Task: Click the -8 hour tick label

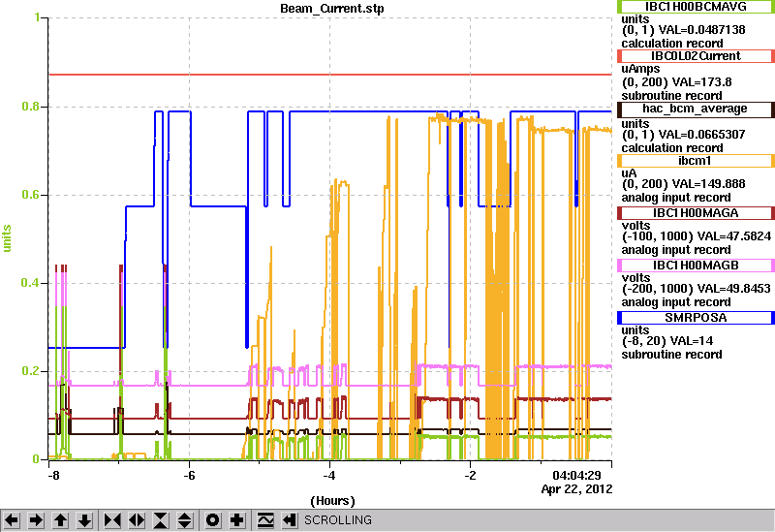Action: 53,476
